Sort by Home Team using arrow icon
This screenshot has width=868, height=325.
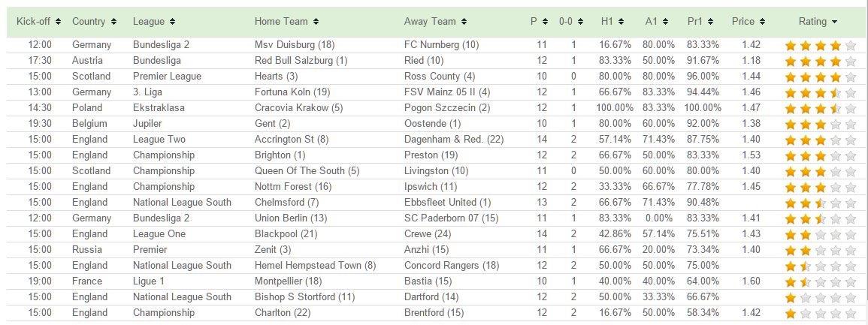[316, 22]
